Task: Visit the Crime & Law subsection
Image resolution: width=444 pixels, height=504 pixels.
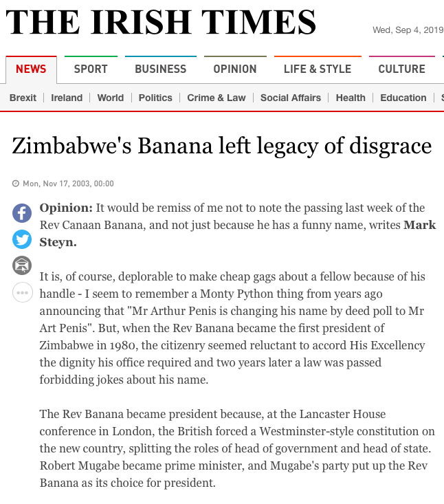Action: coord(217,98)
